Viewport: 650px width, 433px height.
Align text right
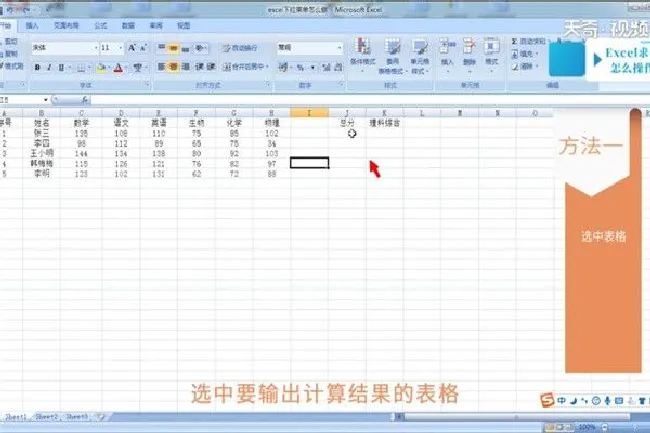pos(185,67)
